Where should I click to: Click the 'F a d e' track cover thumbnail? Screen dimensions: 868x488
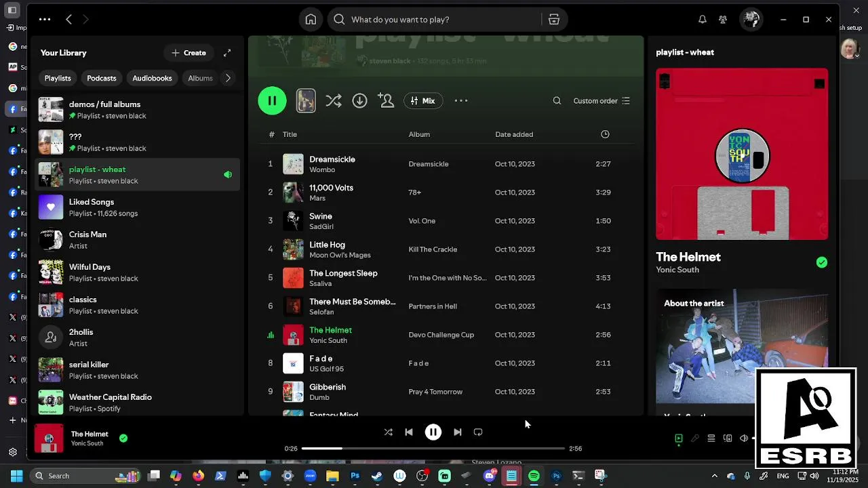tap(293, 363)
